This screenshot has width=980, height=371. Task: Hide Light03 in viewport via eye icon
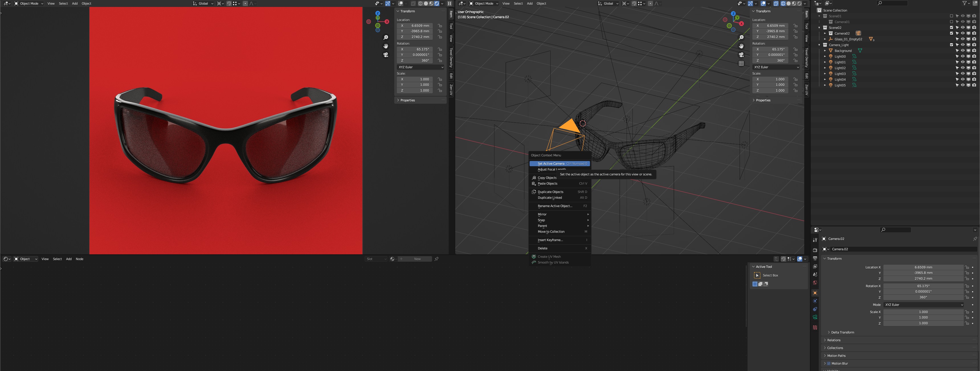[963, 74]
